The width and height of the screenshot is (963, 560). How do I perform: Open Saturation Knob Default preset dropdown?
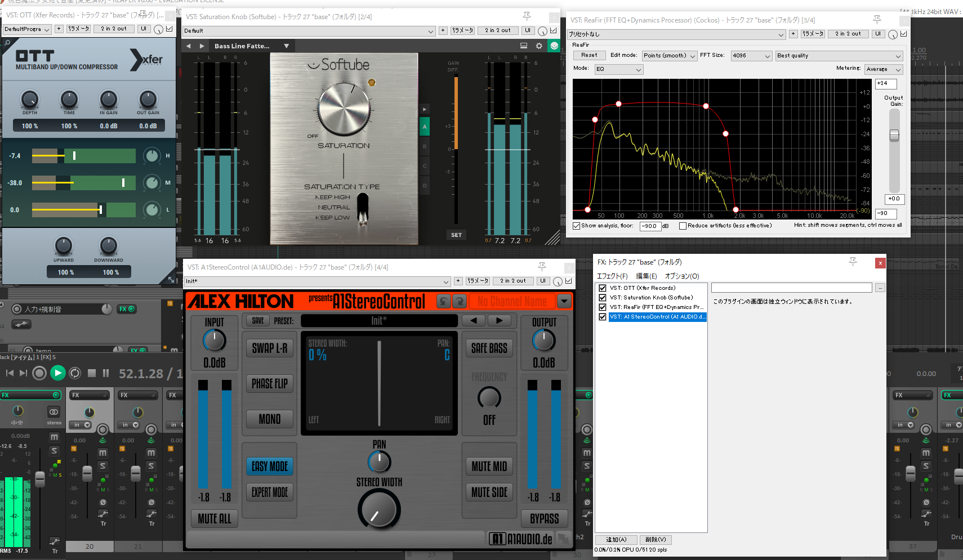coord(309,31)
